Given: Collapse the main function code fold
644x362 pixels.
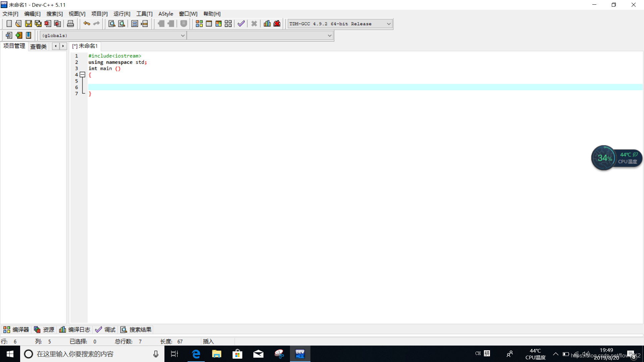Looking at the screenshot, I should click(83, 74).
